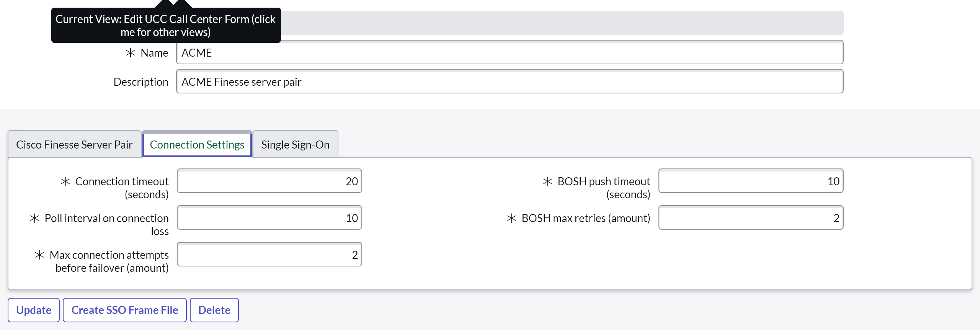Screen dimensions: 980x330
Task: Click the mandatory asterisk beside Name
Action: [x=131, y=53]
